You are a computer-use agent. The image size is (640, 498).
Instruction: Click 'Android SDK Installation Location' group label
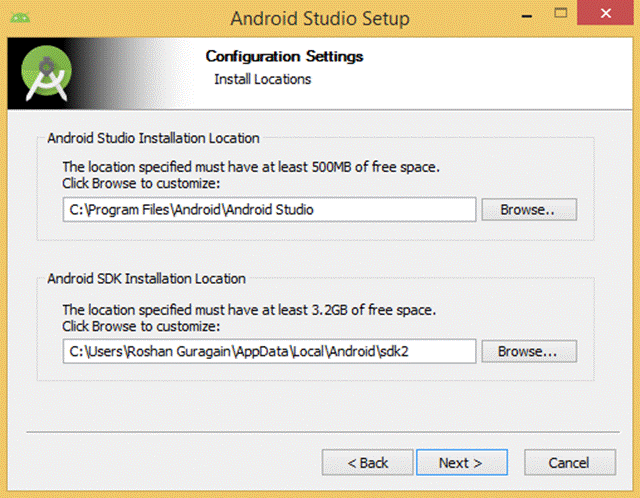146,278
